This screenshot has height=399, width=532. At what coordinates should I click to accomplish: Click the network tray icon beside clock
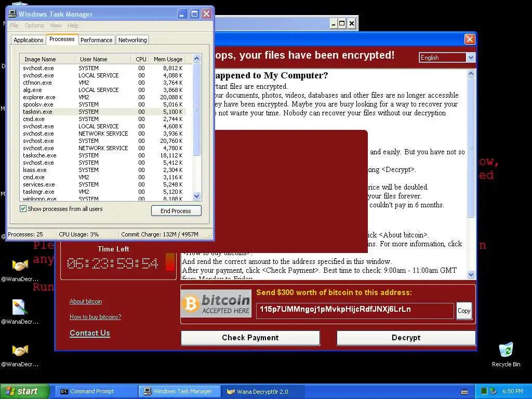click(x=494, y=391)
